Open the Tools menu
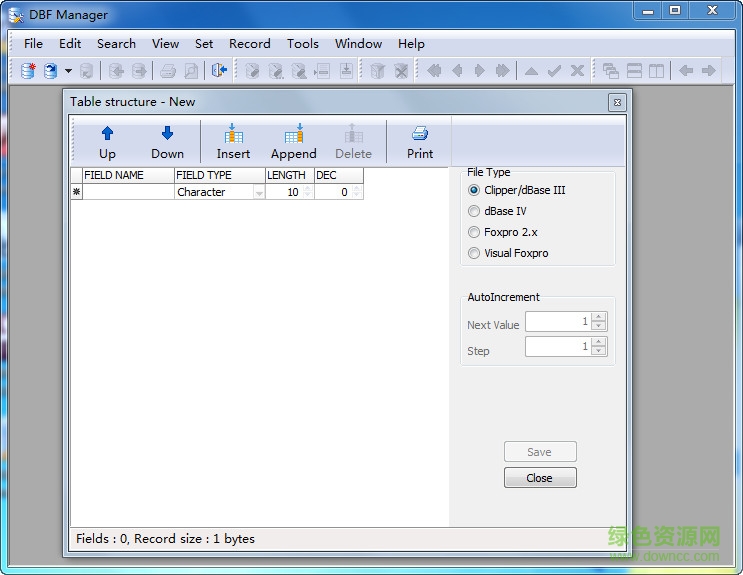743x575 pixels. (303, 44)
